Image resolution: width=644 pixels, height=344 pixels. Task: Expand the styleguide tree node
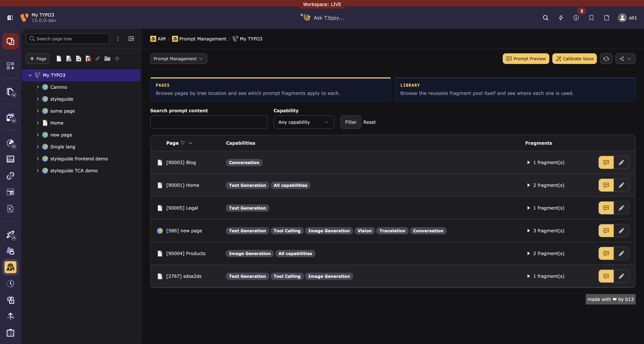(38, 99)
